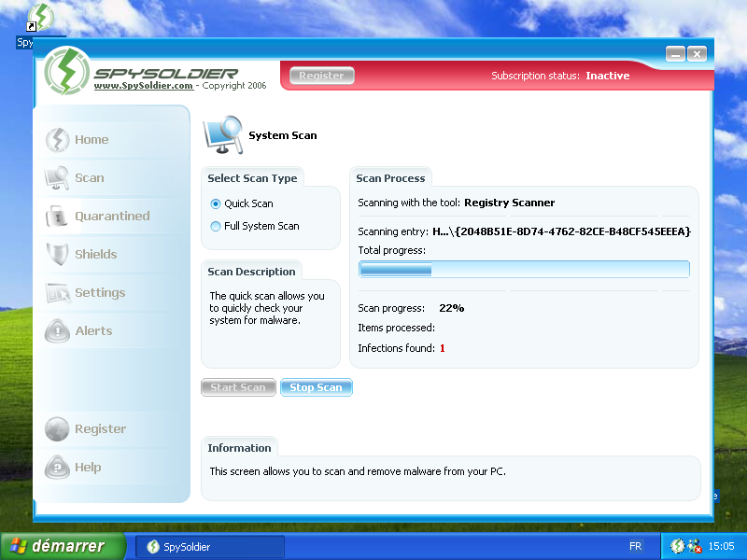
Task: Click the démarrer start button
Action: pyautogui.click(x=63, y=546)
